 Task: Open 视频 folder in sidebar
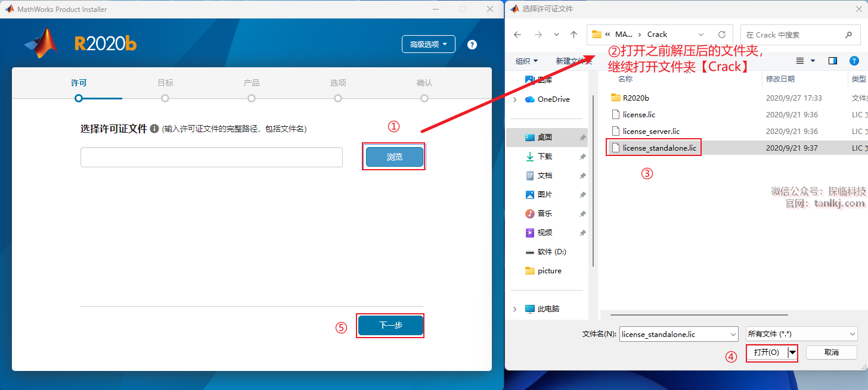pyautogui.click(x=545, y=233)
